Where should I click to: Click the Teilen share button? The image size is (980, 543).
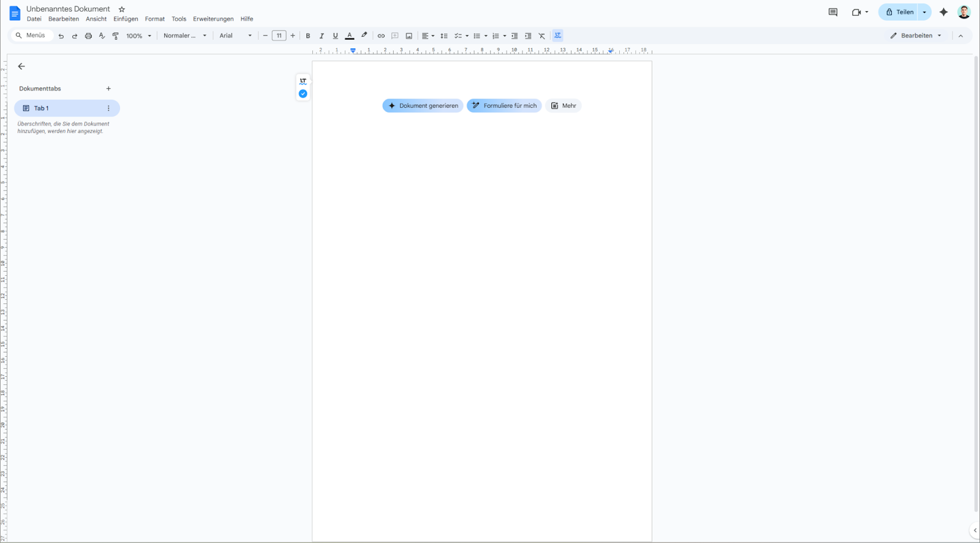point(899,12)
